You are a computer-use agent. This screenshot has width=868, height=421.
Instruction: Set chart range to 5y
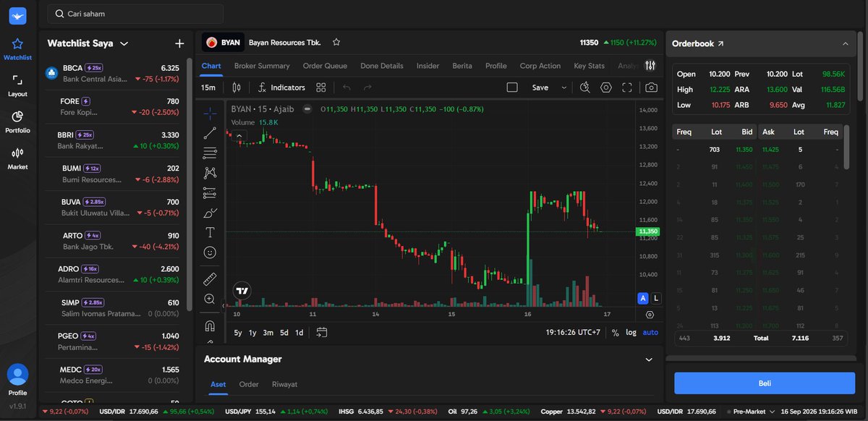click(238, 333)
